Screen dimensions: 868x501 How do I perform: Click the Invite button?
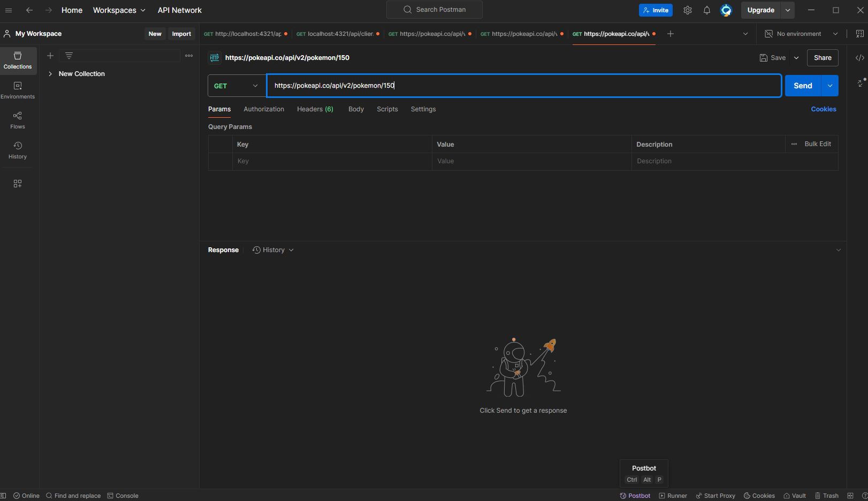[656, 10]
